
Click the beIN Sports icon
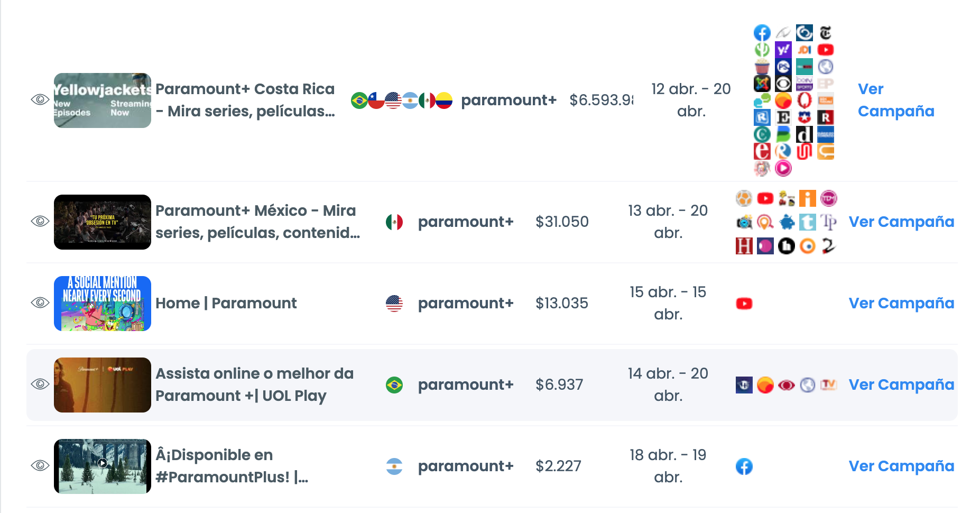pos(804,84)
